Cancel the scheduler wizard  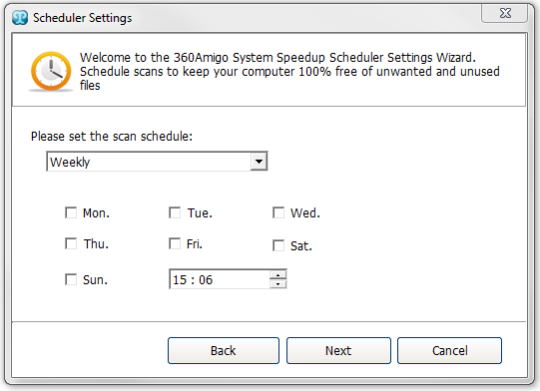[449, 350]
